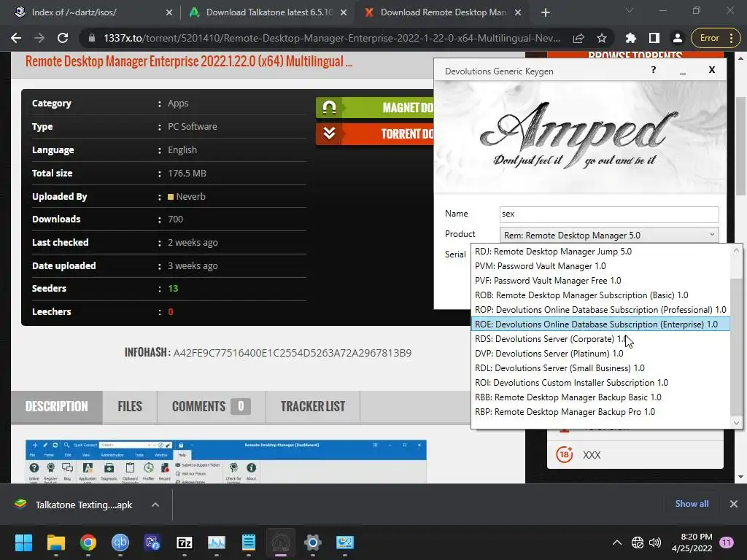
Task: Select RDS: Devolutions Server (Corporate)
Action: point(600,339)
